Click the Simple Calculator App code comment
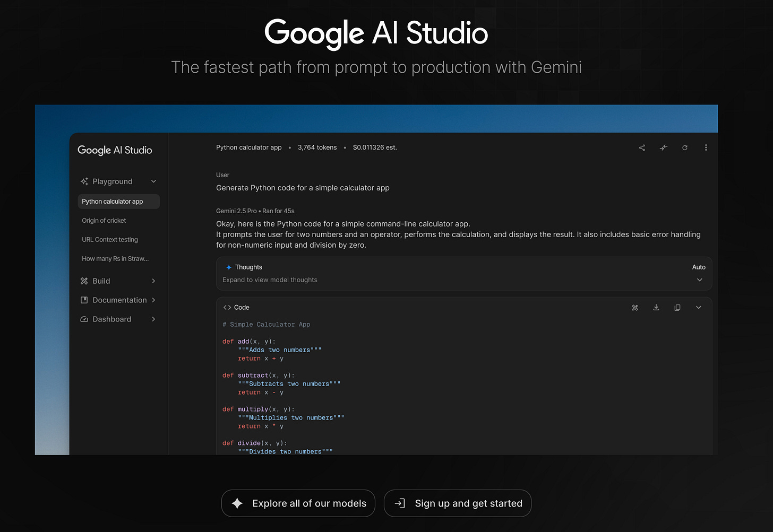The width and height of the screenshot is (773, 532). click(267, 325)
